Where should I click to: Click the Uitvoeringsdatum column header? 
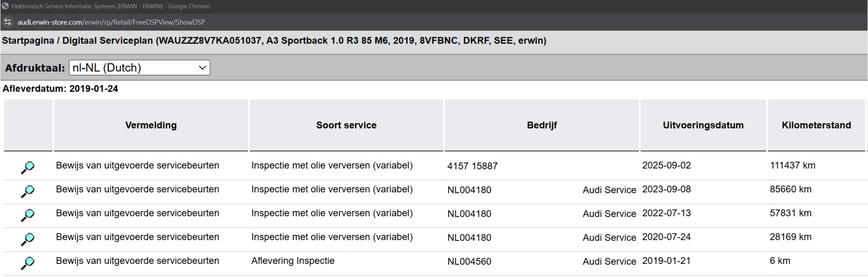click(x=703, y=125)
